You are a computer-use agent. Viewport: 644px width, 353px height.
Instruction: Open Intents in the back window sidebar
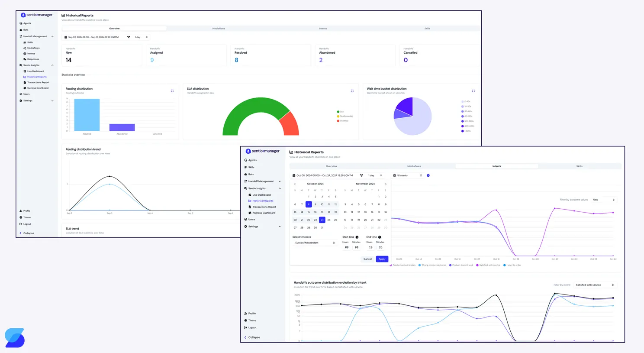pyautogui.click(x=29, y=54)
